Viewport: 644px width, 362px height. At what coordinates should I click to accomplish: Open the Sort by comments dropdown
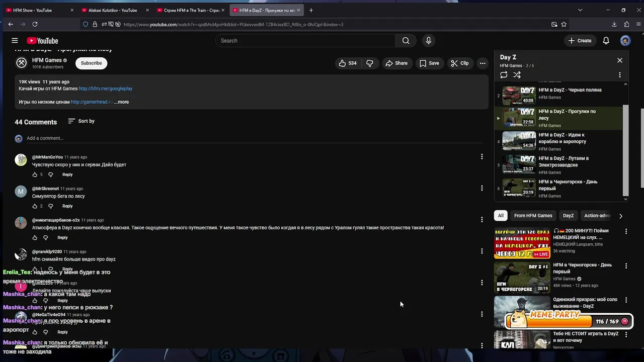pos(81,121)
